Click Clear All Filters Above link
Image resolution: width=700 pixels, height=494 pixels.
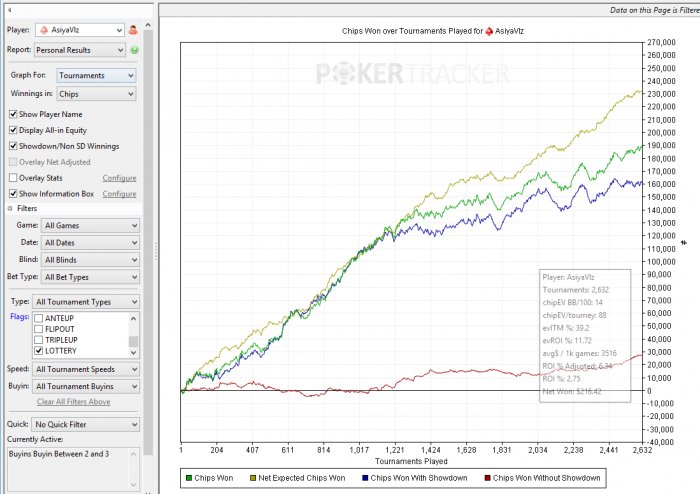73,402
